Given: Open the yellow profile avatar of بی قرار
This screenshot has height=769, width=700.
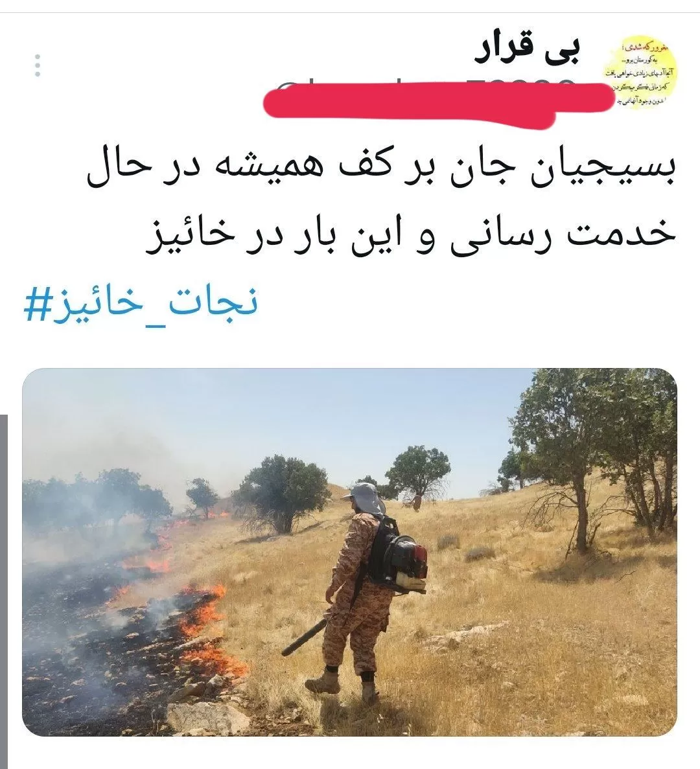Looking at the screenshot, I should 640,72.
